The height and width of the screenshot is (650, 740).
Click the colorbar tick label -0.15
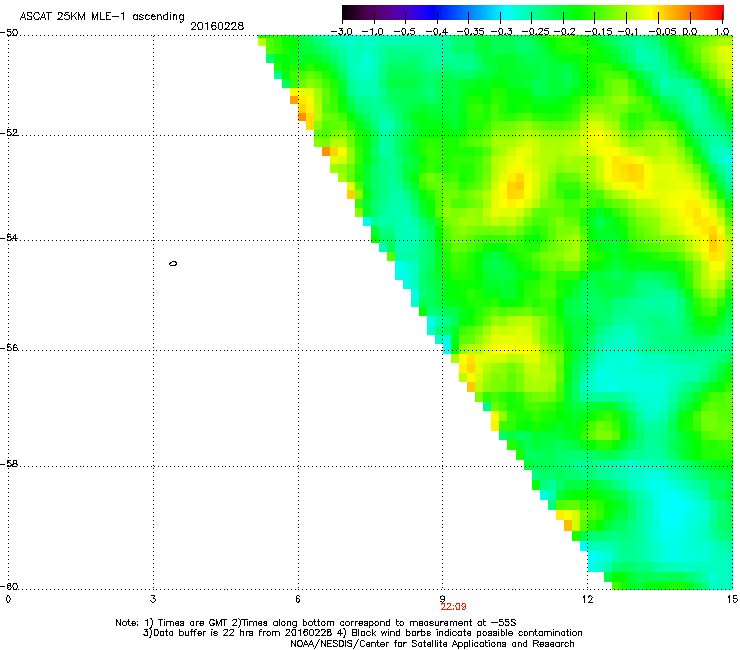pyautogui.click(x=598, y=32)
